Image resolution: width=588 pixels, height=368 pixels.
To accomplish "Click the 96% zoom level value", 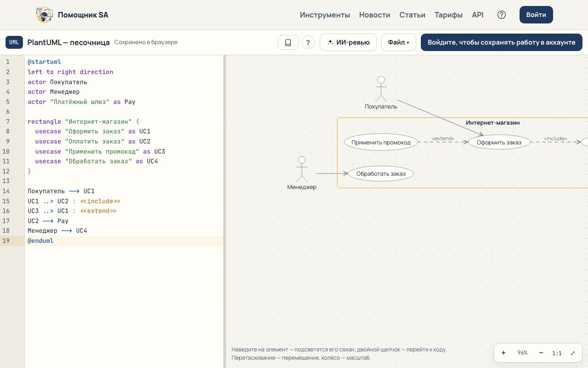I will pyautogui.click(x=522, y=353).
